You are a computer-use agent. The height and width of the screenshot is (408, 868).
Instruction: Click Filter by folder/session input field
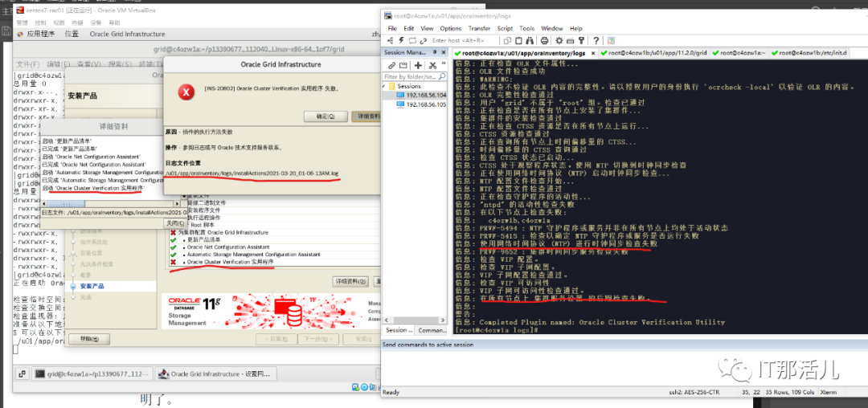[415, 76]
